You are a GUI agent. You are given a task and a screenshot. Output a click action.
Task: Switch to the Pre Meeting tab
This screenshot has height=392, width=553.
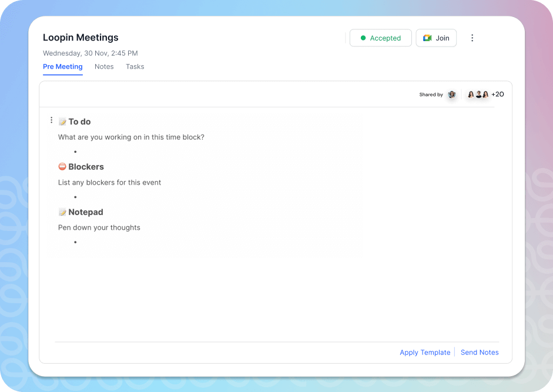pos(63,66)
